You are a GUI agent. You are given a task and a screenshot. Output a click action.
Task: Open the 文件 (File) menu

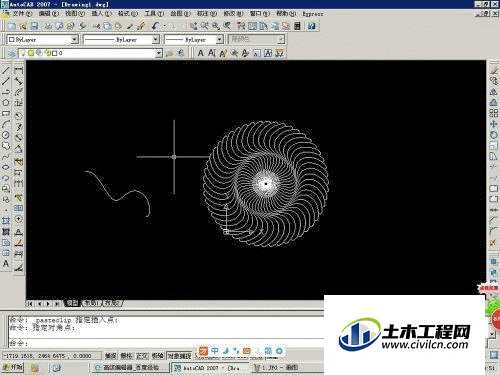pos(22,14)
